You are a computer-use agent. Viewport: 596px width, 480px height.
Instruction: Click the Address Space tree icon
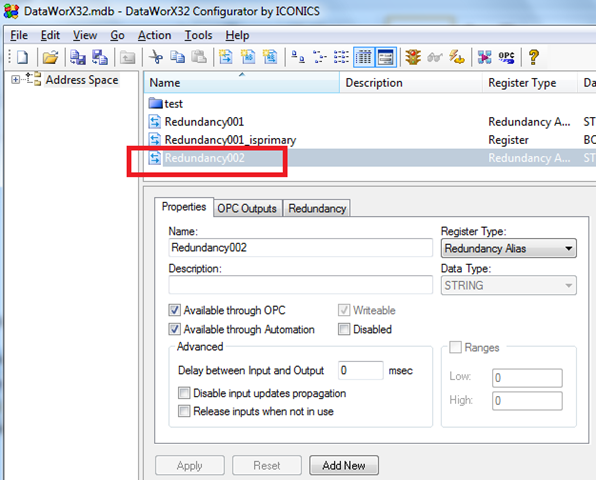coord(33,79)
